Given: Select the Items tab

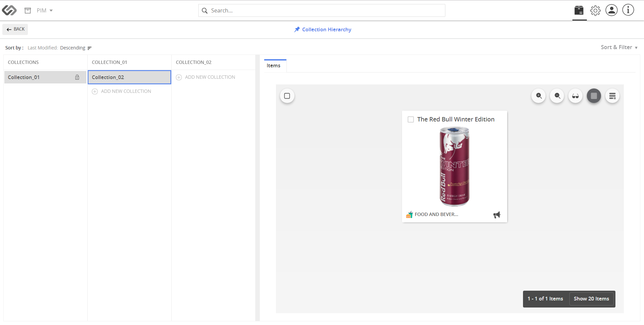Looking at the screenshot, I should 274,66.
